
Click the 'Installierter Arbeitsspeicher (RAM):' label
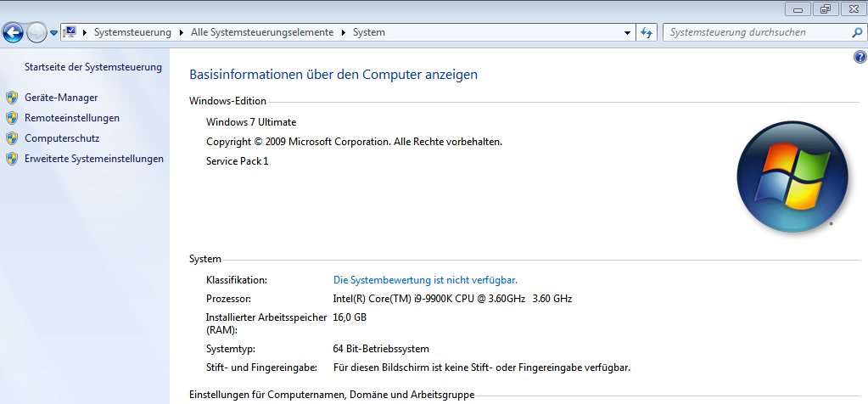pos(266,323)
